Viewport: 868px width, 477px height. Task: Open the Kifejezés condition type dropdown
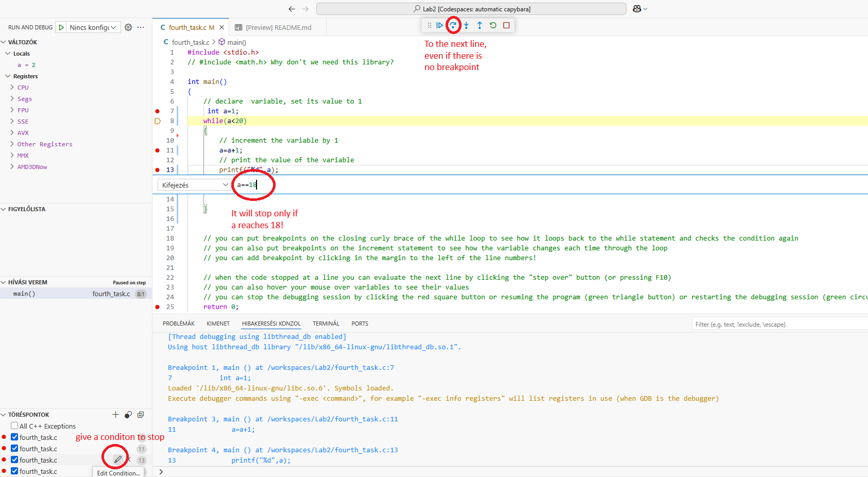(x=195, y=185)
